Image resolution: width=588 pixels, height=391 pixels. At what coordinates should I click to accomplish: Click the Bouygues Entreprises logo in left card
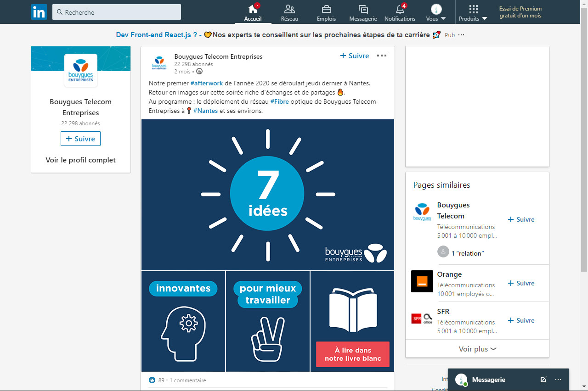click(x=81, y=70)
